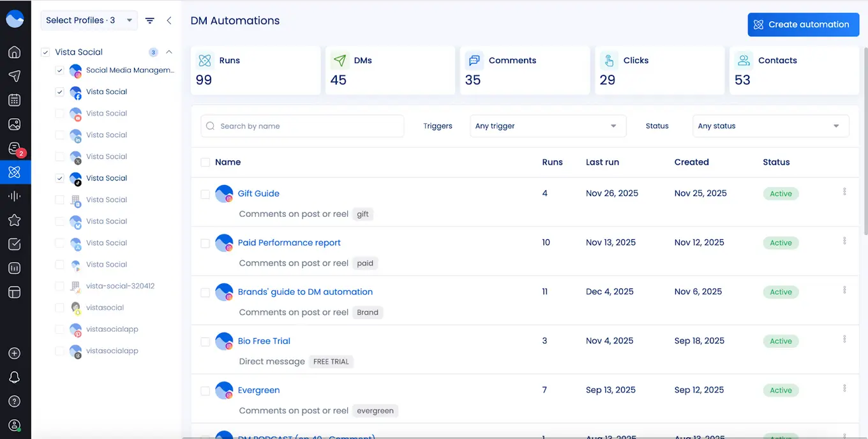Open the Listening sound-bars icon

[x=15, y=196]
